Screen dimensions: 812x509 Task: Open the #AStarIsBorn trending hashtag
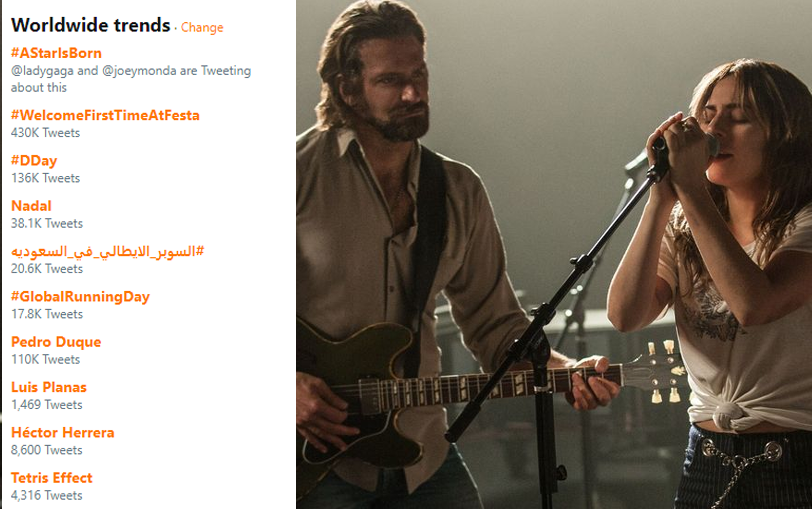[x=56, y=53]
